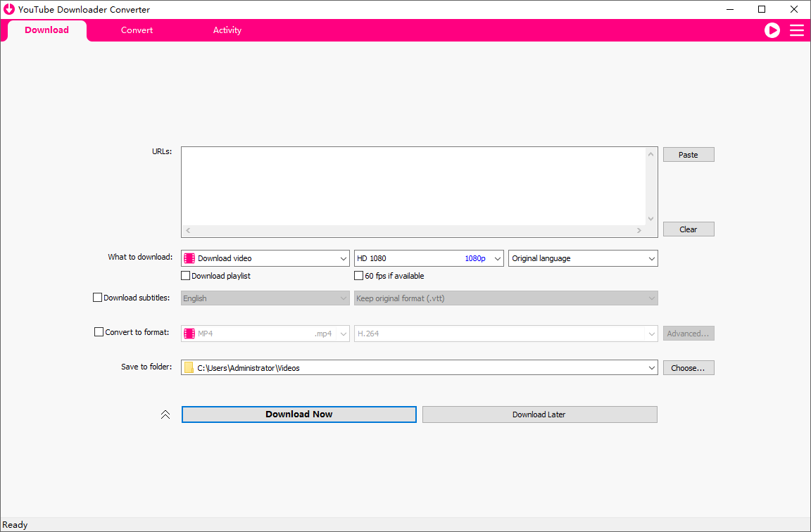811x532 pixels.
Task: Click the YouTube Downloader logo in the title bar
Action: pos(9,9)
